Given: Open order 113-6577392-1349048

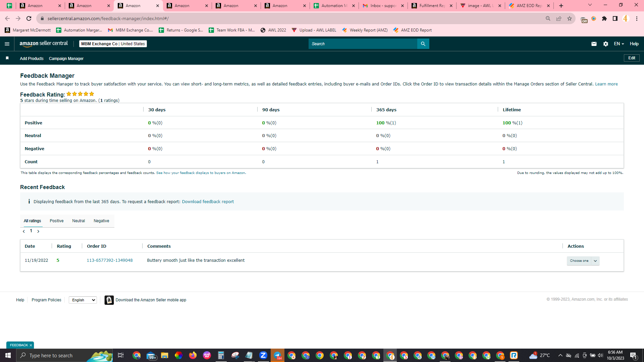Looking at the screenshot, I should [x=110, y=260].
